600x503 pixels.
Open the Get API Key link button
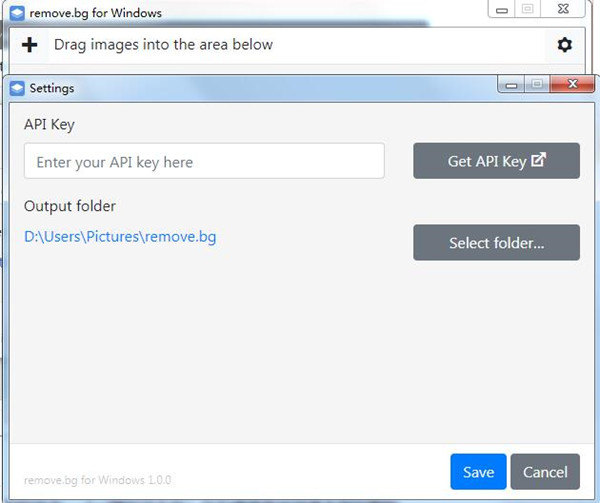(496, 161)
